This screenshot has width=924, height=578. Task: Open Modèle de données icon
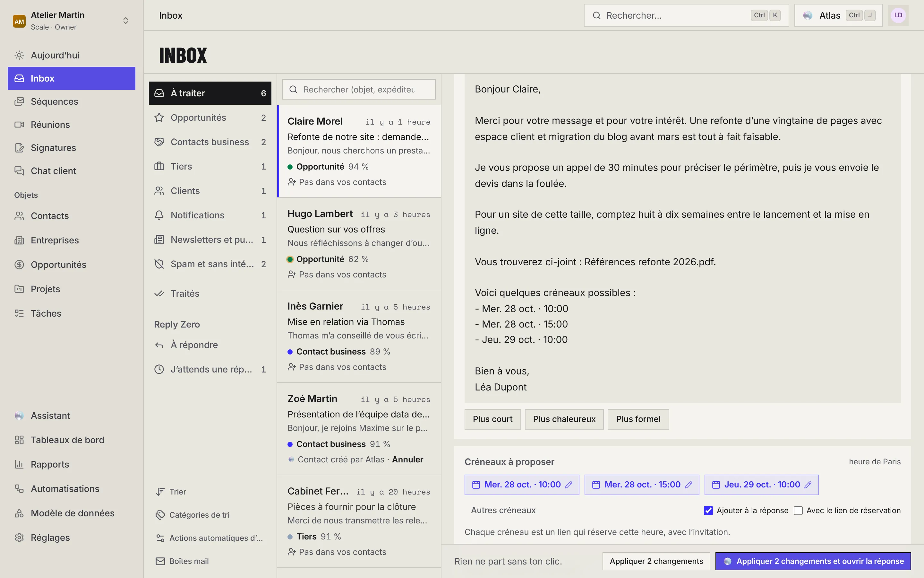coord(19,513)
